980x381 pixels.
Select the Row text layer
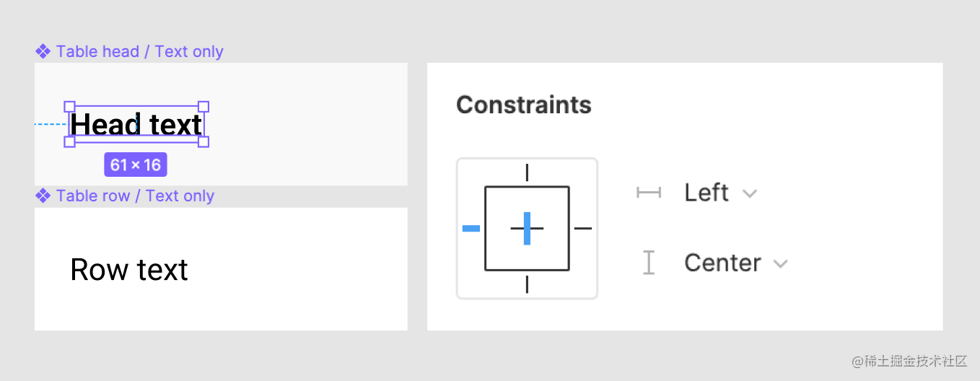129,270
